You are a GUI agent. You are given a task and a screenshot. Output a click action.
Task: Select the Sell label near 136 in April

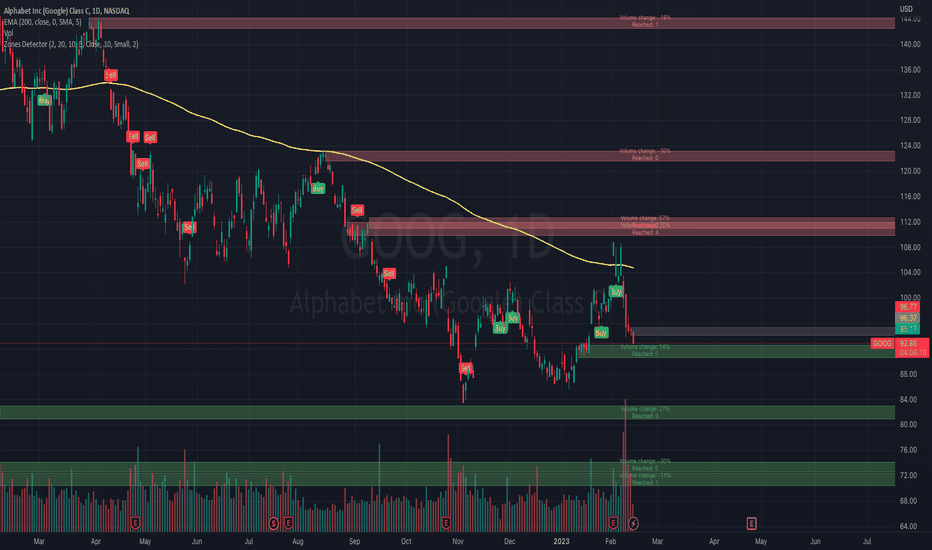pos(111,75)
